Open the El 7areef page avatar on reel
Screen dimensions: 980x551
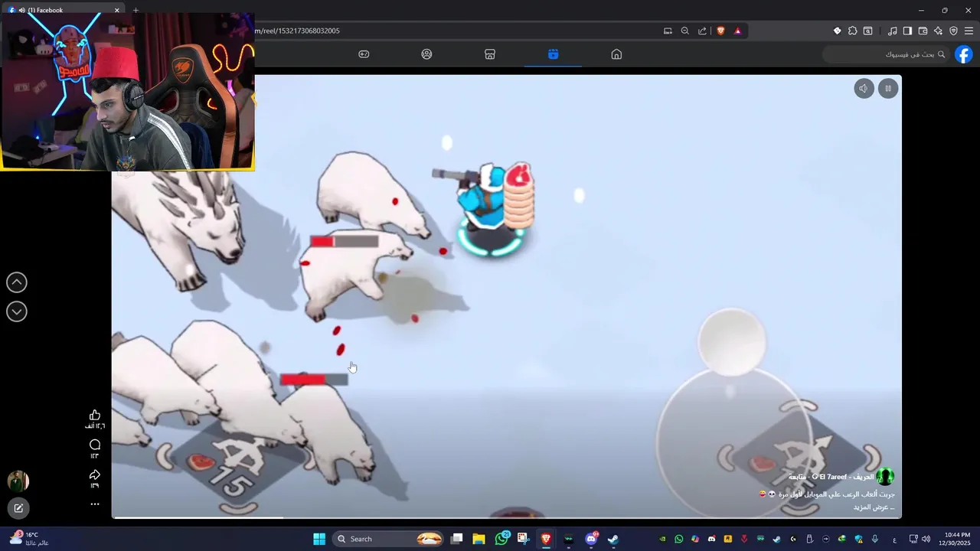[885, 477]
